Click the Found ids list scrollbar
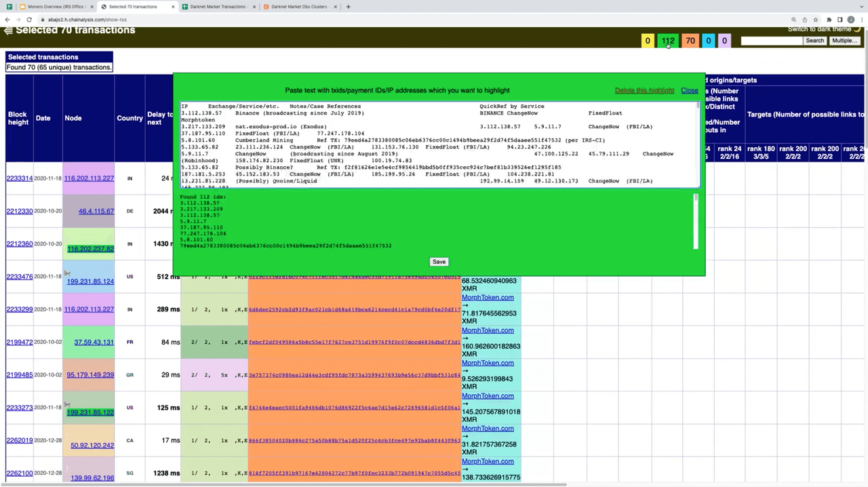The width and height of the screenshot is (868, 487). click(x=696, y=221)
